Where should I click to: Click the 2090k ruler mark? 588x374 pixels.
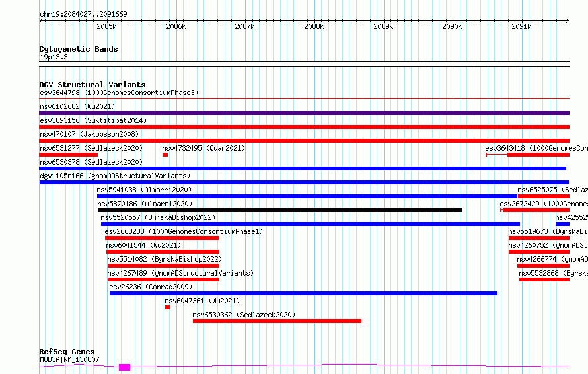coord(453,26)
